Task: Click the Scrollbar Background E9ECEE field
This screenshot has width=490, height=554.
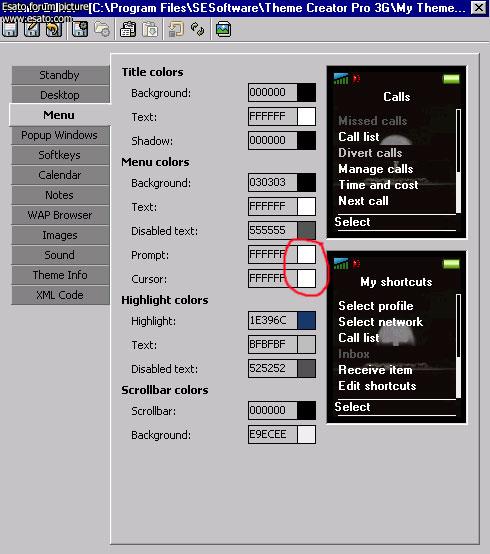Action: tap(272, 434)
